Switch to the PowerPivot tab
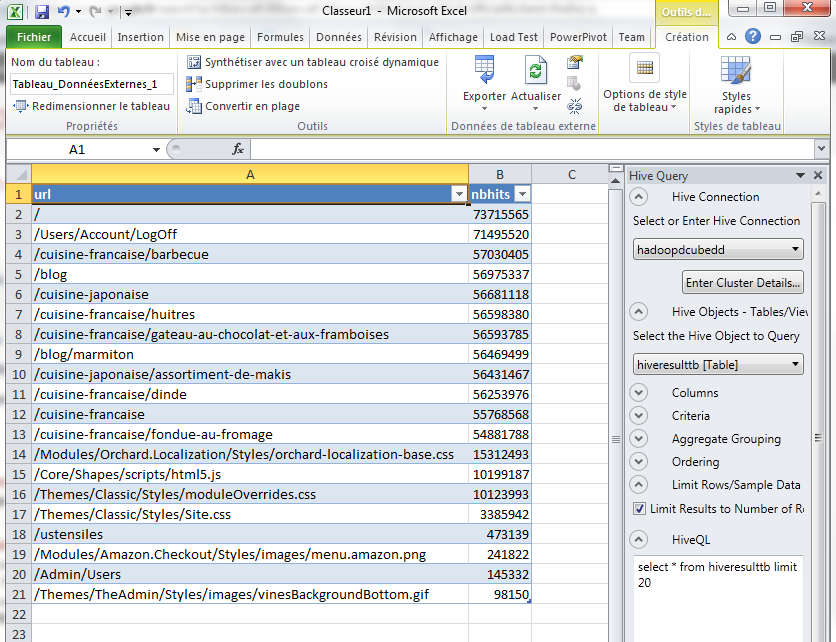Viewport: 836px width, 642px height. coord(578,37)
